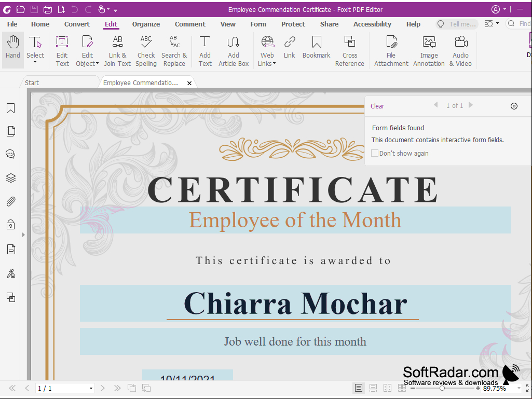The height and width of the screenshot is (399, 532).
Task: Go to the next page
Action: 102,388
